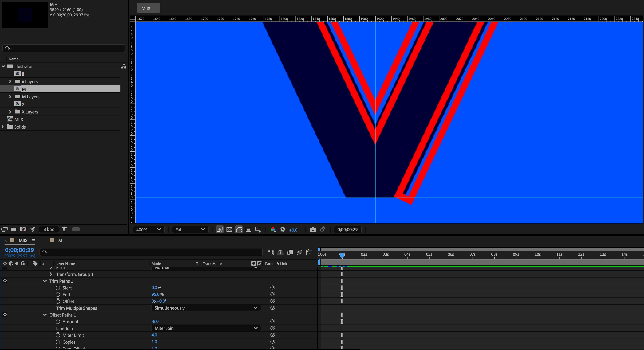The height and width of the screenshot is (350, 644).
Task: Toggle the transparency grid checkerboard icon
Action: 229,229
